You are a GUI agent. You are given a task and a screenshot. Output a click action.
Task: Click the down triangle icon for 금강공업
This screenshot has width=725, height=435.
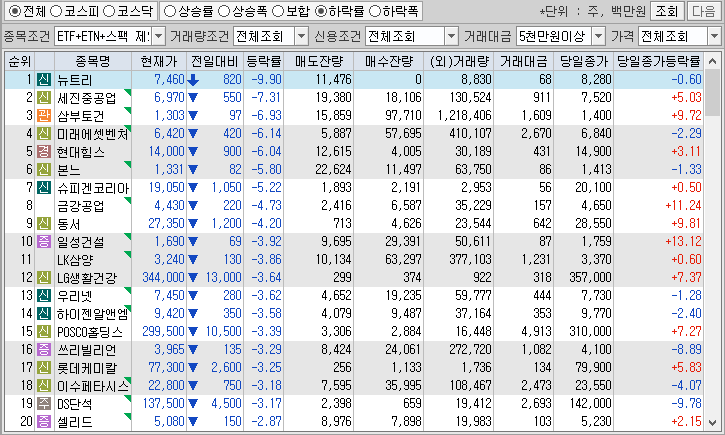point(193,206)
